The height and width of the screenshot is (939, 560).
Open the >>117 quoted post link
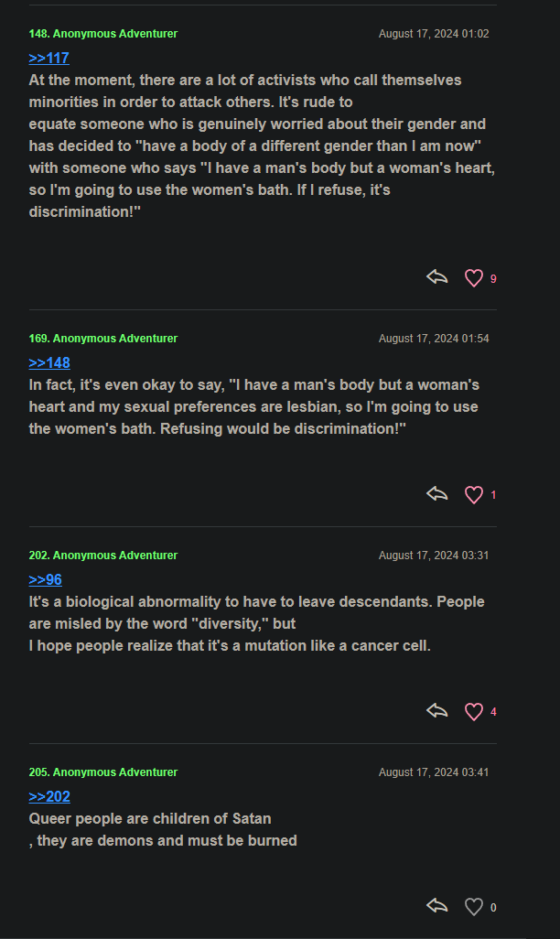click(x=49, y=58)
